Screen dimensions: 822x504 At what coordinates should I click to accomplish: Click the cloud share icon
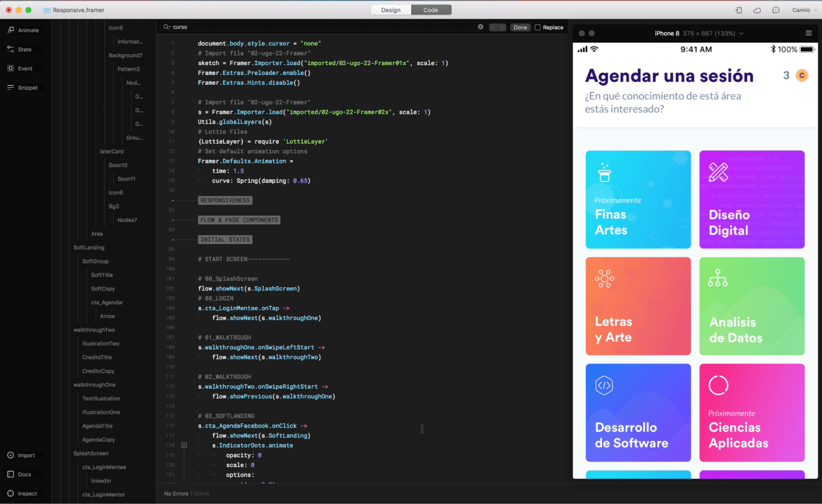click(757, 10)
